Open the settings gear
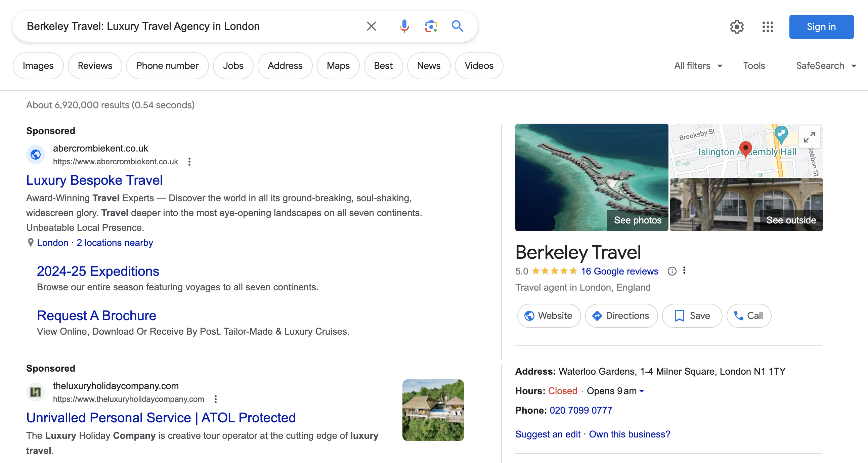This screenshot has height=463, width=868. click(737, 27)
